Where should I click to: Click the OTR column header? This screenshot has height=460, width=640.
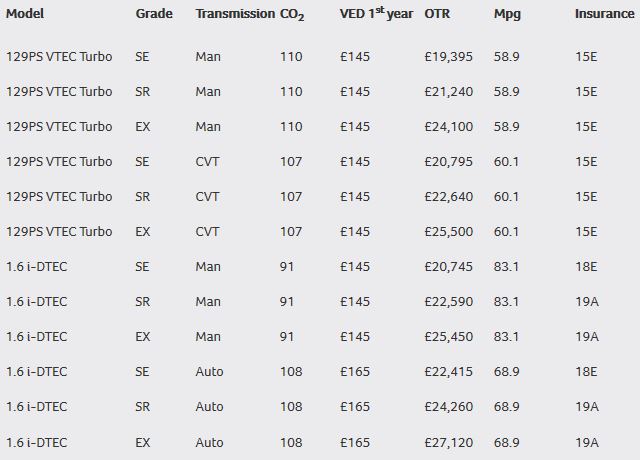click(437, 15)
